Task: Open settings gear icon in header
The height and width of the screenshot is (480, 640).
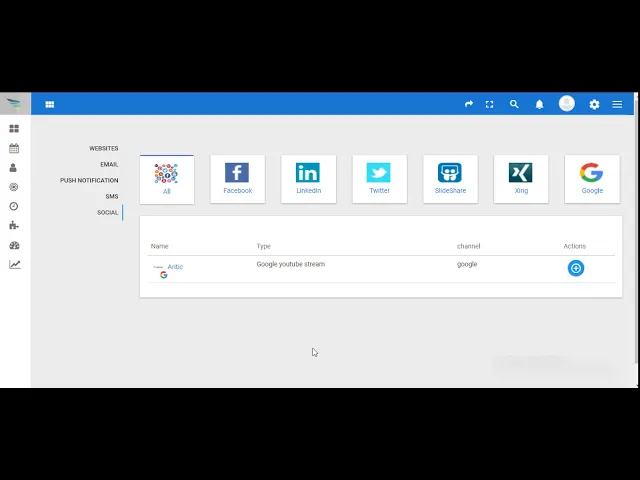Action: (x=594, y=104)
